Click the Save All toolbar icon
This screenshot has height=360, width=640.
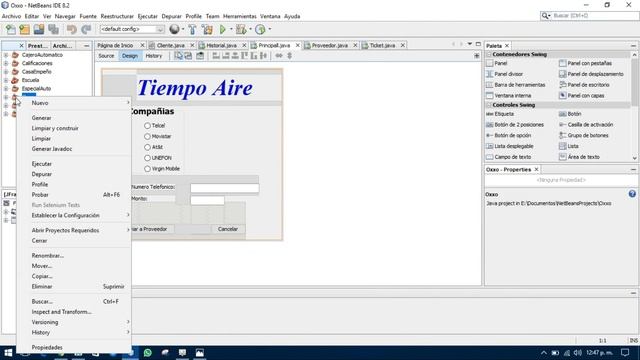[x=53, y=29]
